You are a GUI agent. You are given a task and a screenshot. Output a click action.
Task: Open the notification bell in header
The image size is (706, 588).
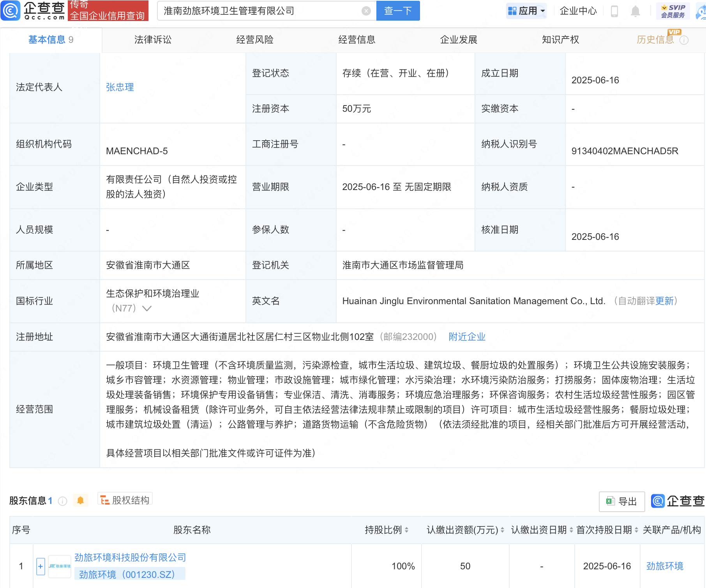[635, 11]
